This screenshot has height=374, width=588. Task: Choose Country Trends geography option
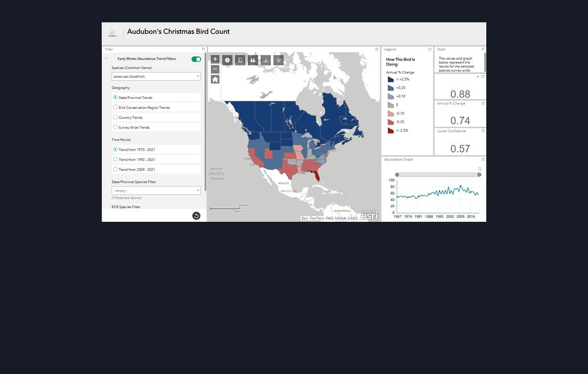pos(116,117)
